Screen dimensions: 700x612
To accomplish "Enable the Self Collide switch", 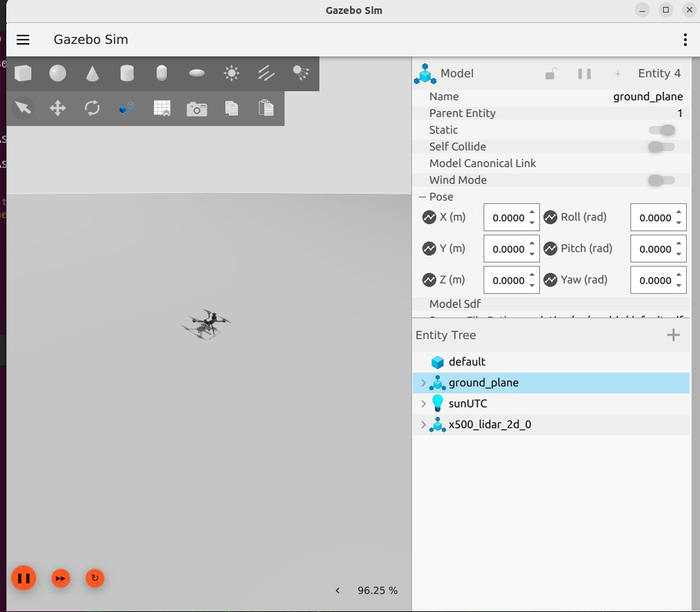I will click(x=661, y=147).
